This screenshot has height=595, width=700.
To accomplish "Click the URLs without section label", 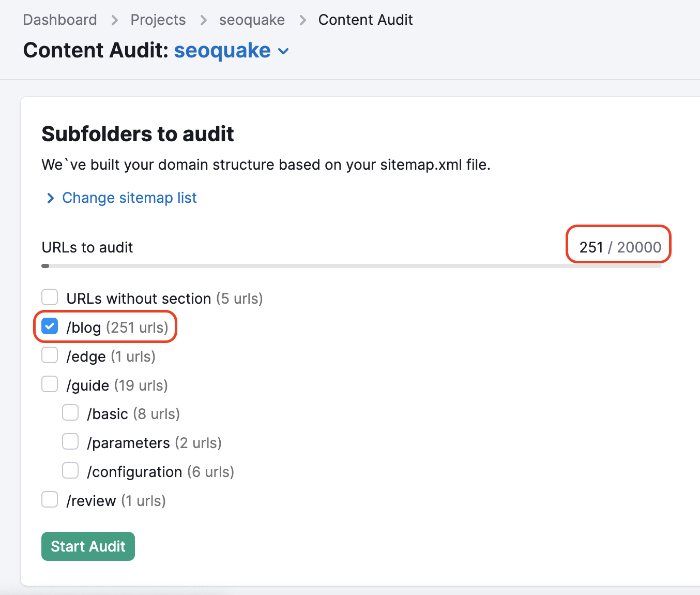I will [x=164, y=299].
